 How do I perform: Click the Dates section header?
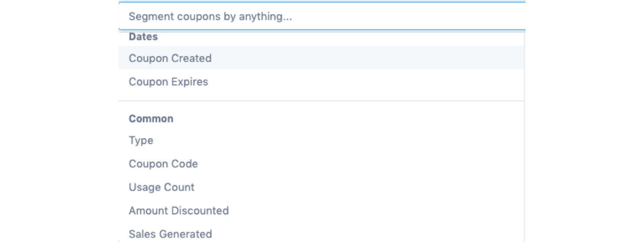tap(143, 37)
